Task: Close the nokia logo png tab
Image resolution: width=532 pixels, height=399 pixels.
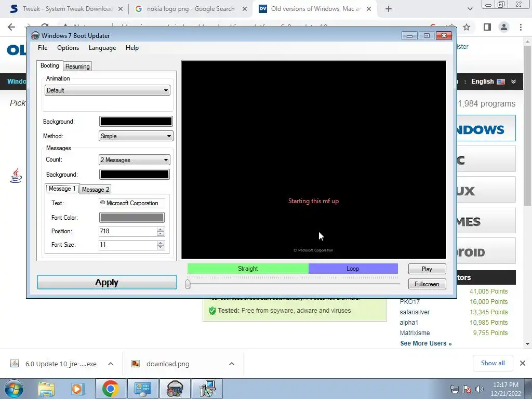Action: [x=245, y=9]
